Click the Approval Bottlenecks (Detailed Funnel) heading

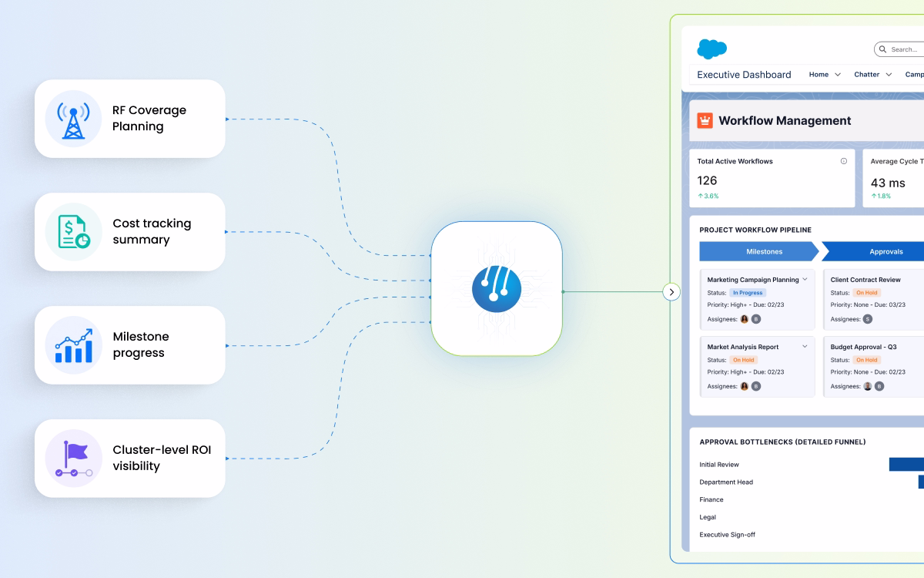[x=782, y=442]
